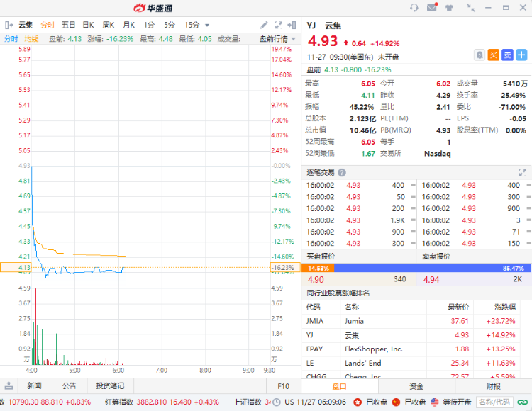Open tick-by-tick trades help icon
Viewport: 532px width, 411px height.
click(342, 172)
